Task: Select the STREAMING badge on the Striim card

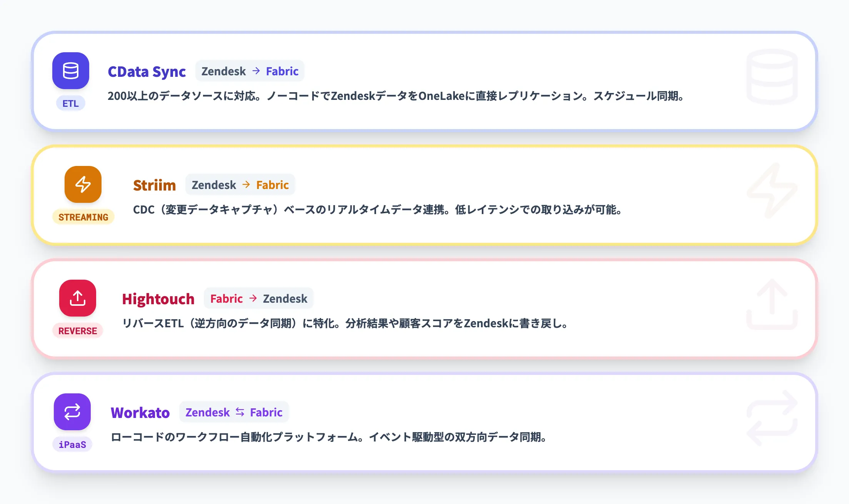Action: [83, 217]
